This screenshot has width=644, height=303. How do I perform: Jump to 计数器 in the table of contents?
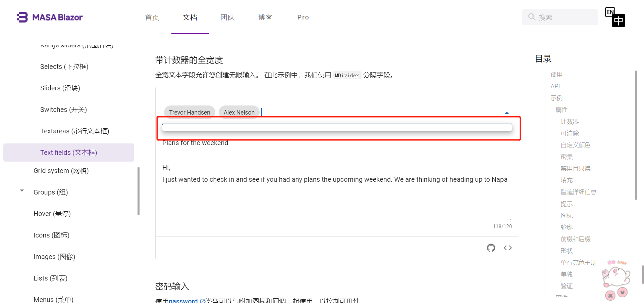point(570,121)
